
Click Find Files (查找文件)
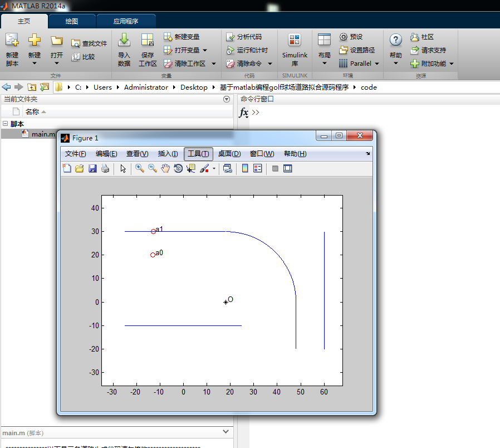pos(89,43)
